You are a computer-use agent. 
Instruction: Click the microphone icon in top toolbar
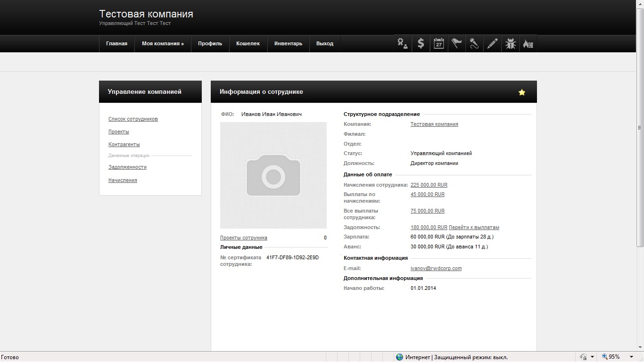[474, 43]
